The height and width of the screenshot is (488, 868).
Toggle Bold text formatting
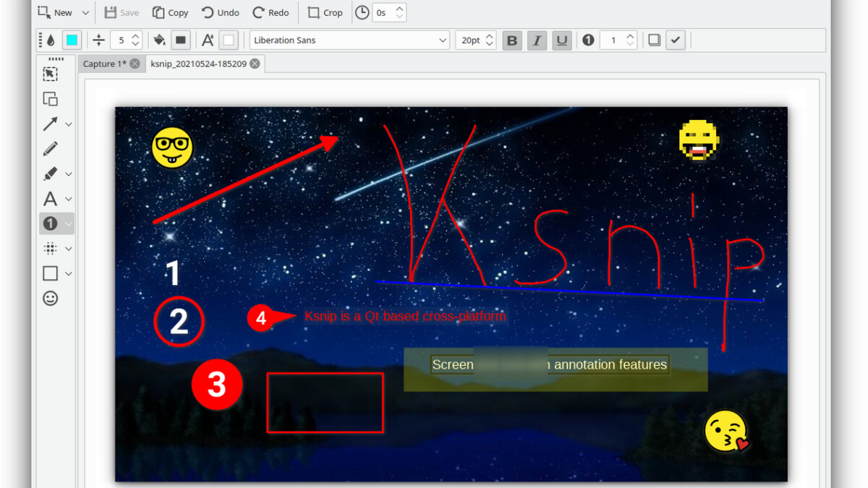(x=512, y=40)
